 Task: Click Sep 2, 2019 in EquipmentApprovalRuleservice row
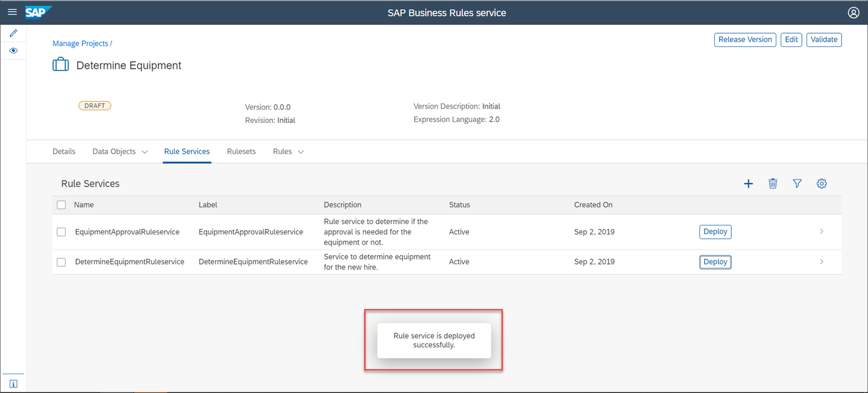tap(594, 232)
